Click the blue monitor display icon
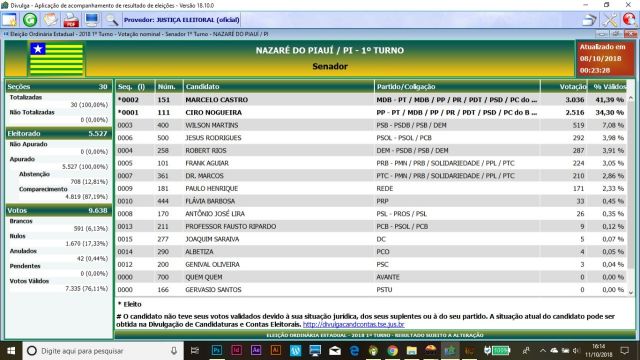 (x=91, y=20)
